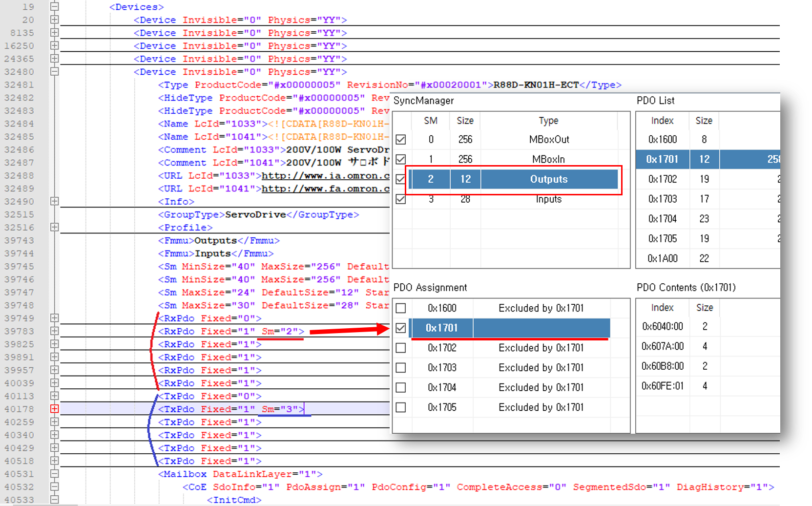Toggle the Inputs sync manager checkbox
Screen dimensions: 812x506
pyautogui.click(x=401, y=199)
